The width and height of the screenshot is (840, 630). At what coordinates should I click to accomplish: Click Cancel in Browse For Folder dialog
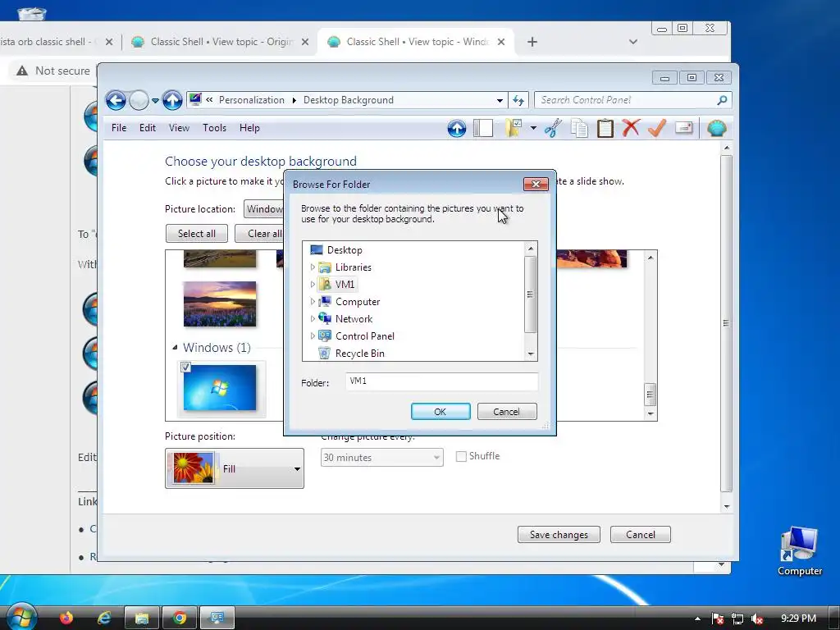click(506, 412)
